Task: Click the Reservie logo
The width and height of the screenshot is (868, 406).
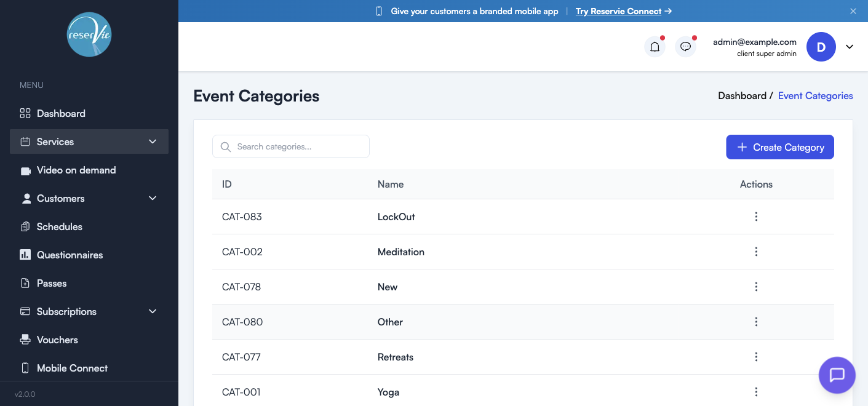Action: (x=89, y=35)
